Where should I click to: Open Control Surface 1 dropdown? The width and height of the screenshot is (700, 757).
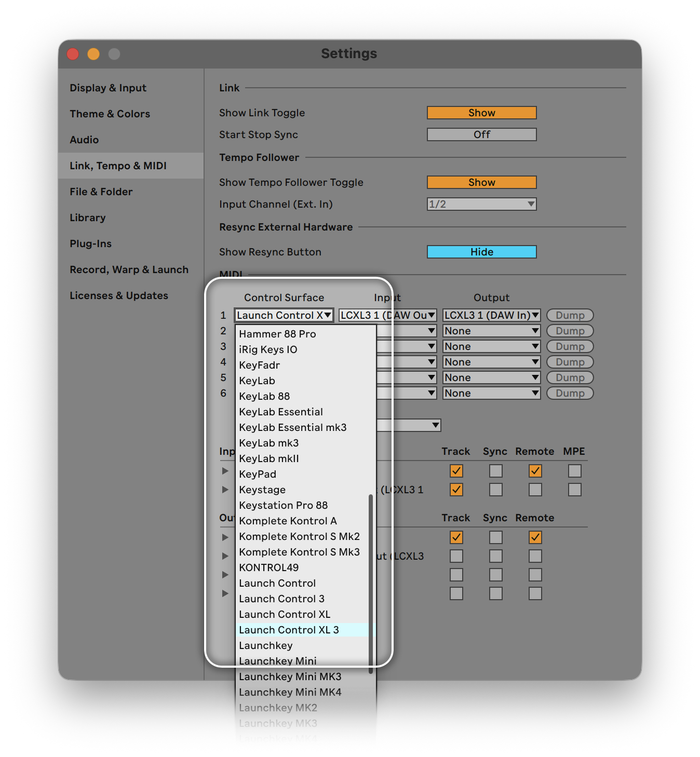(x=284, y=315)
